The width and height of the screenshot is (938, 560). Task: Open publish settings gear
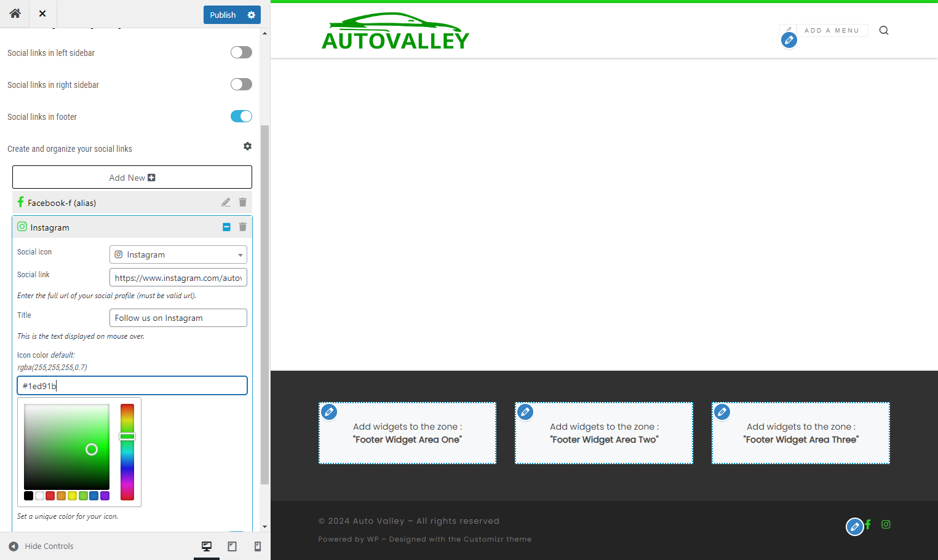pos(251,15)
